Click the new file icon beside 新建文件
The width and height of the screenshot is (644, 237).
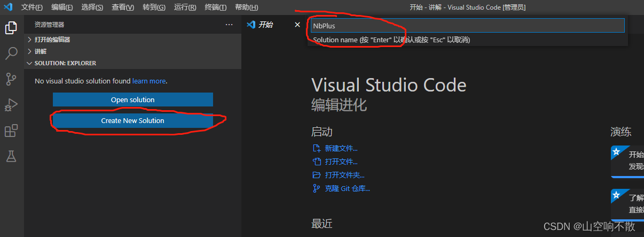tap(317, 148)
